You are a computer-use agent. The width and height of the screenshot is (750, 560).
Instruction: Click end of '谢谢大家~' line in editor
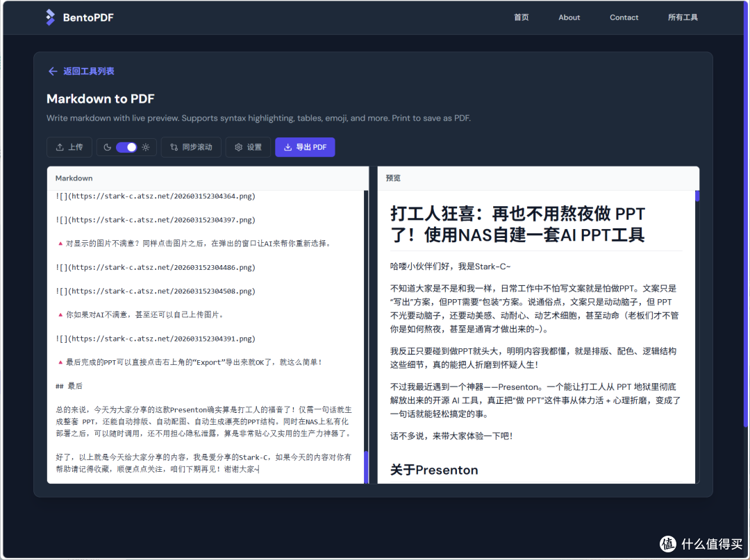click(x=258, y=469)
